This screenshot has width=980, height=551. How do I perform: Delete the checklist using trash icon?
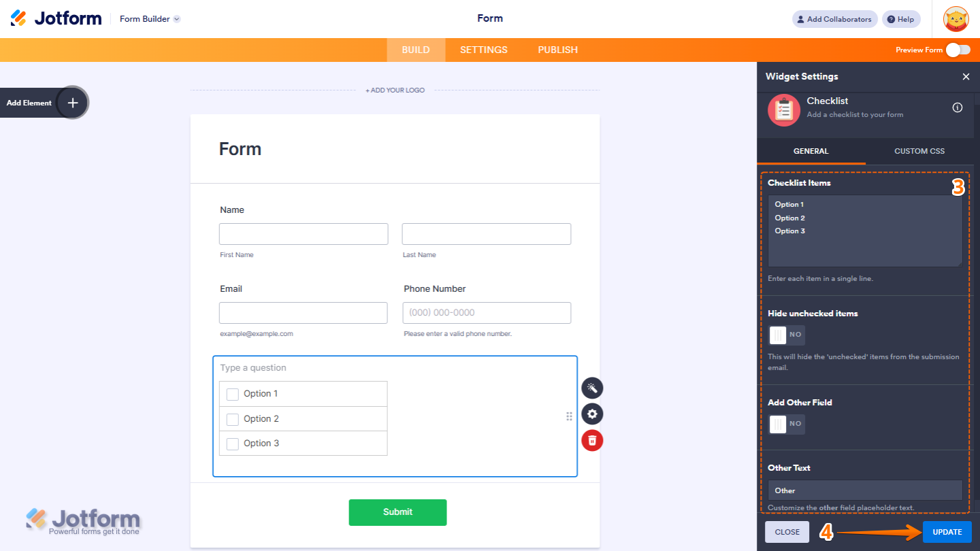[x=591, y=440]
